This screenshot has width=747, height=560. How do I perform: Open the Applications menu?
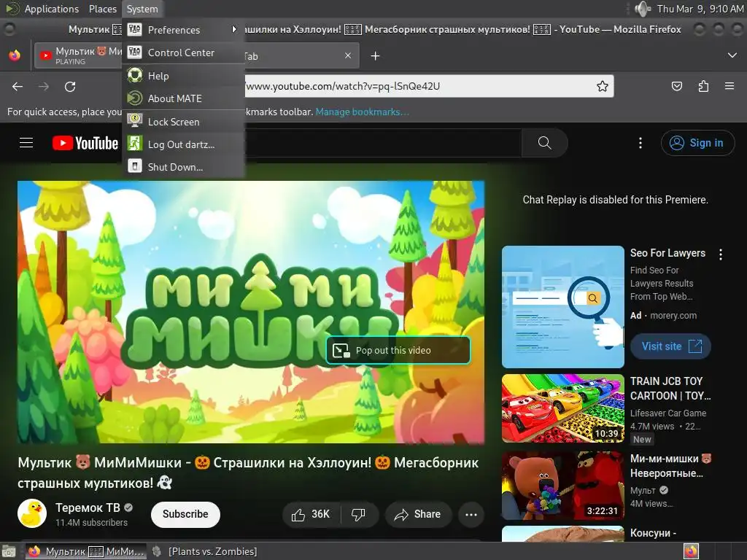(52, 9)
